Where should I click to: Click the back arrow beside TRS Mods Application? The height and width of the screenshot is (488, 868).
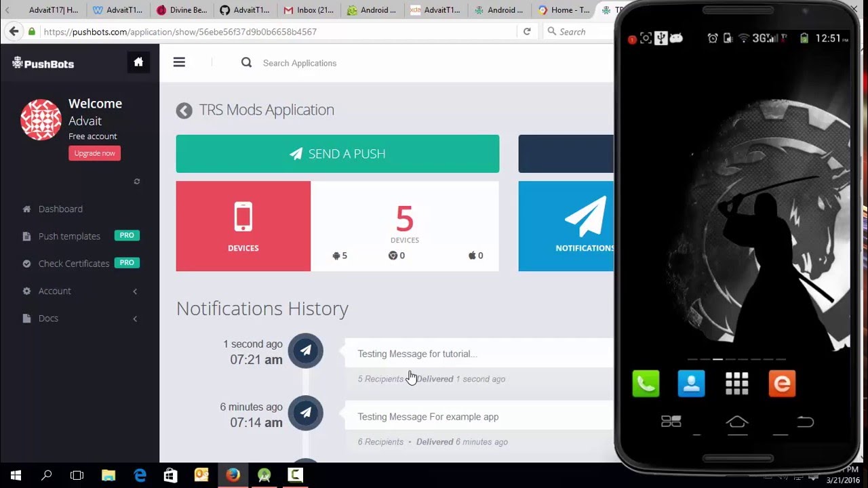click(x=184, y=110)
